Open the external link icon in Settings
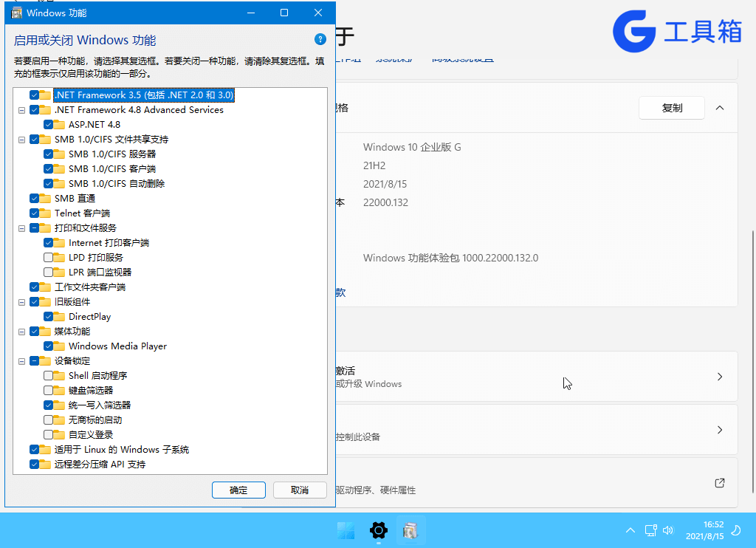Screen dimensions: 756x548 [720, 483]
